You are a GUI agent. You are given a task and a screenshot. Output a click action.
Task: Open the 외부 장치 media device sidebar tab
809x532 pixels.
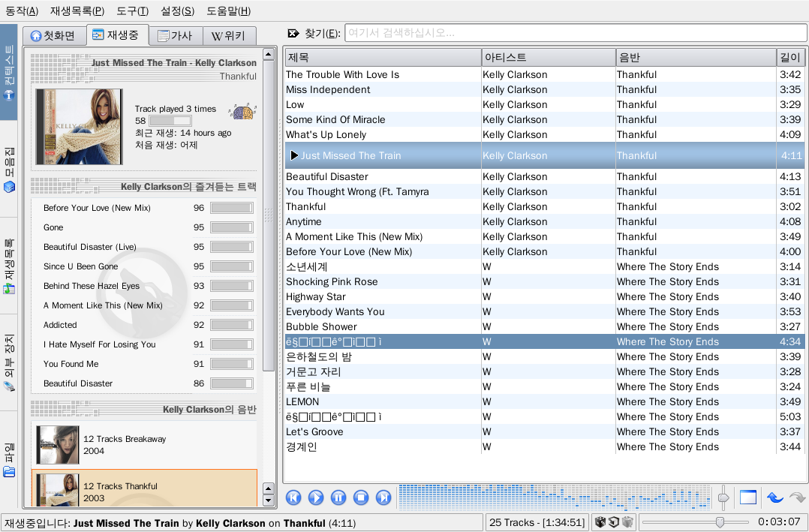[9, 362]
